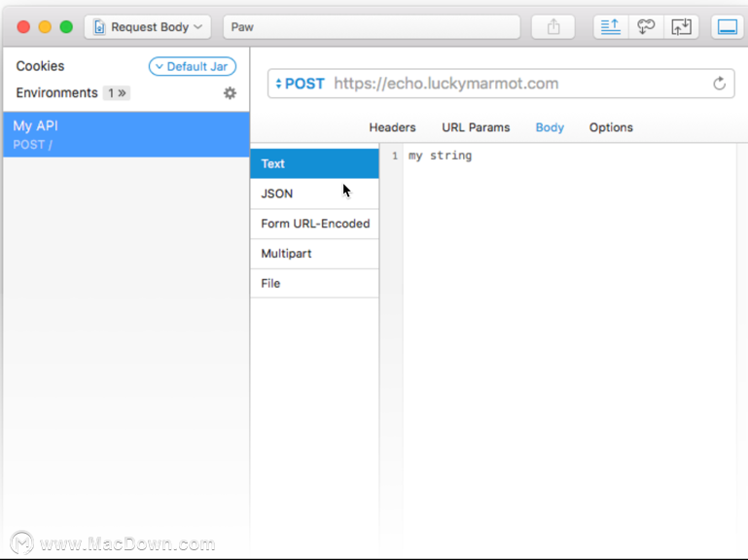Viewport: 748px width, 560px height.
Task: Click the Environments label
Action: [x=56, y=93]
